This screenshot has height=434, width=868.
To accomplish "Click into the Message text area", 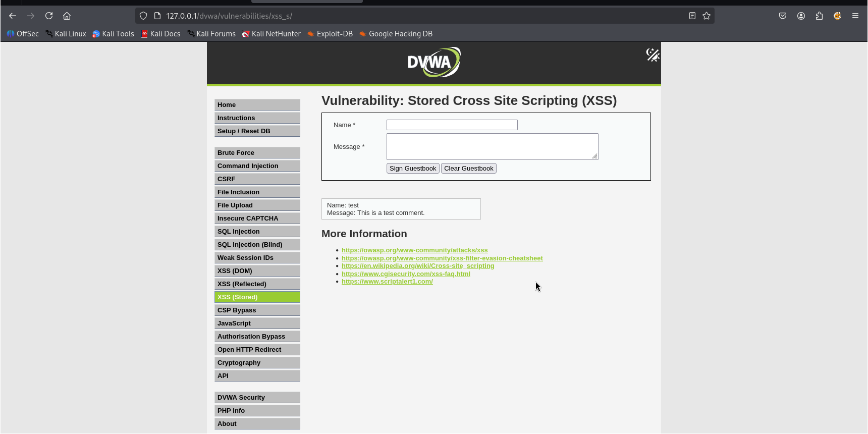I will pos(493,146).
